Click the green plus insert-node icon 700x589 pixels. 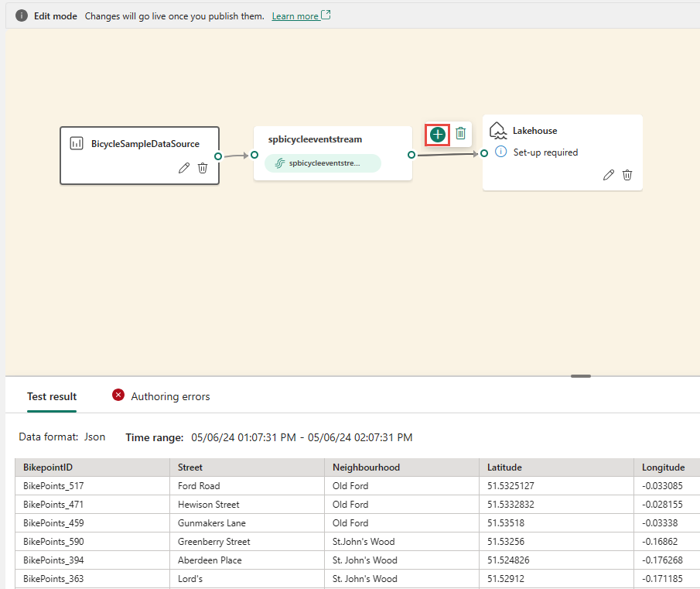438,134
